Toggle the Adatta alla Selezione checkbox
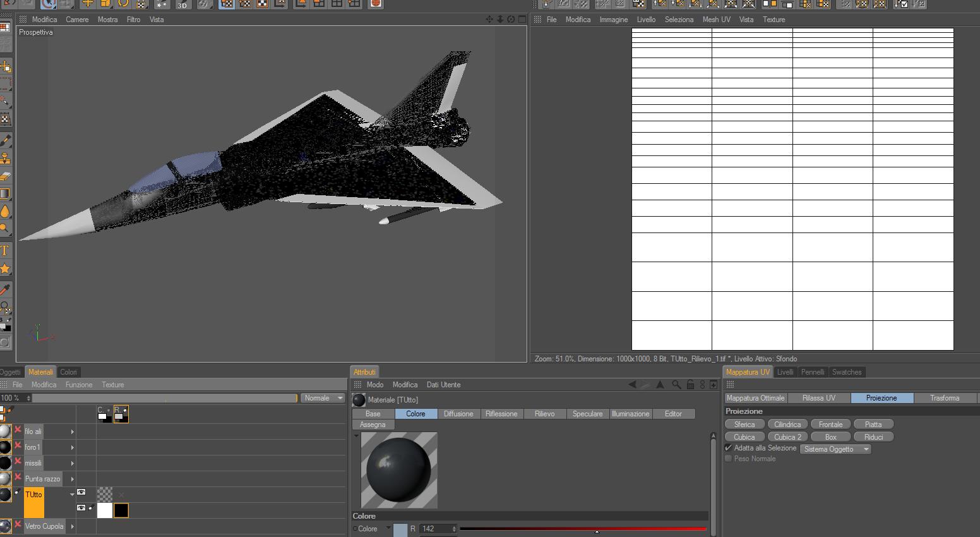 tap(729, 448)
